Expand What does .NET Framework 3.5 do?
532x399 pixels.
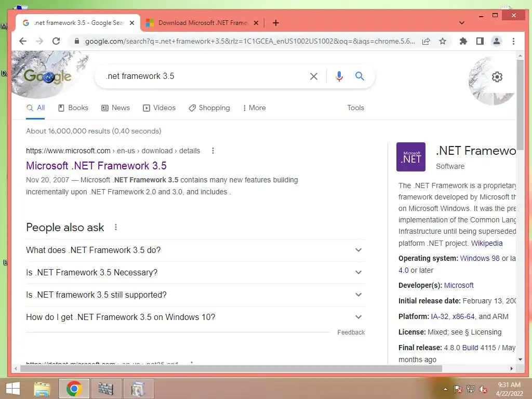tap(195, 250)
